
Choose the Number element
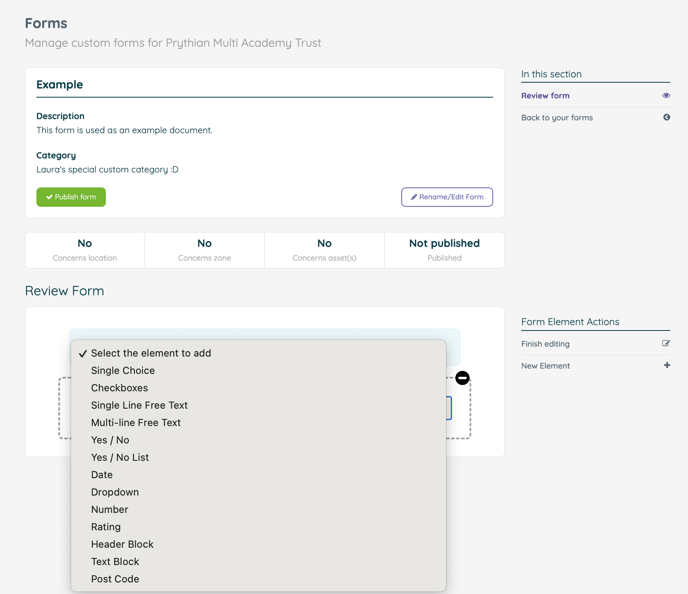click(258, 509)
